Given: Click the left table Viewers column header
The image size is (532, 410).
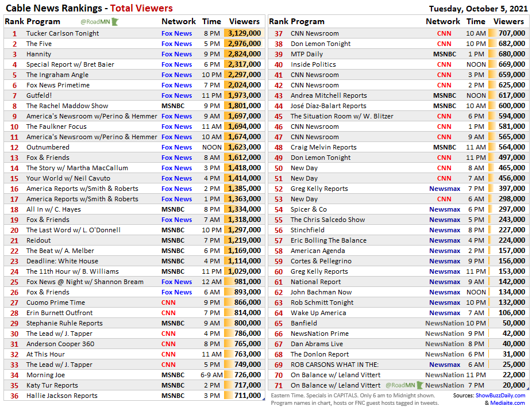Looking at the screenshot, I should point(244,21).
